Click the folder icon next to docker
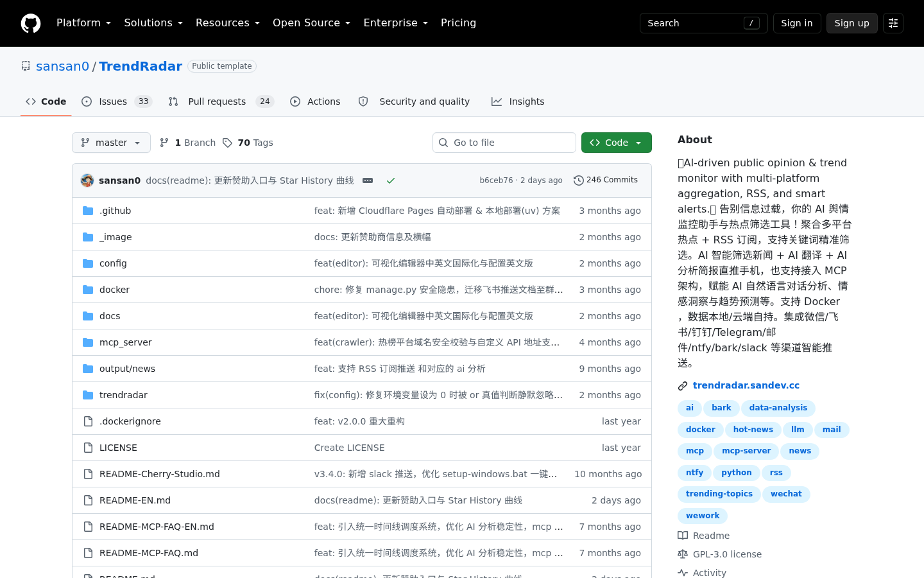 (88, 290)
